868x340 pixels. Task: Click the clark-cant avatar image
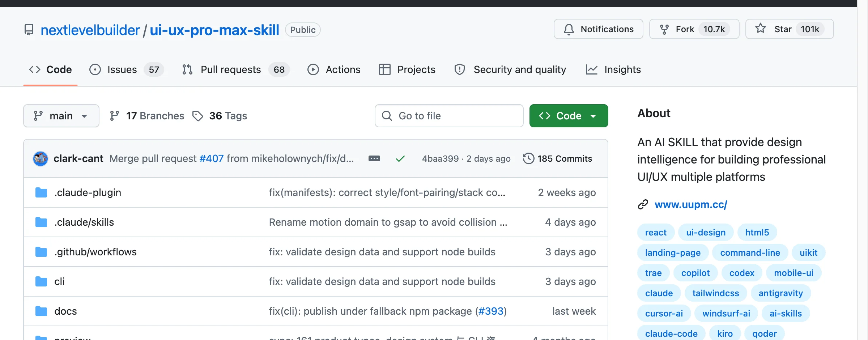pyautogui.click(x=41, y=158)
